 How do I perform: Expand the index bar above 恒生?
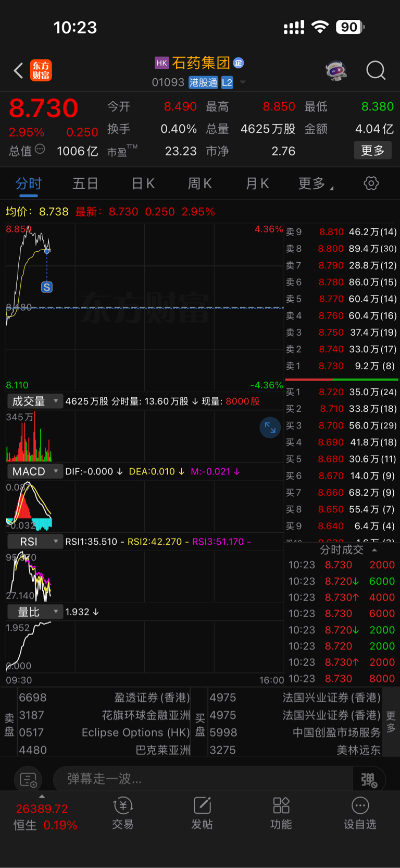tap(42, 797)
